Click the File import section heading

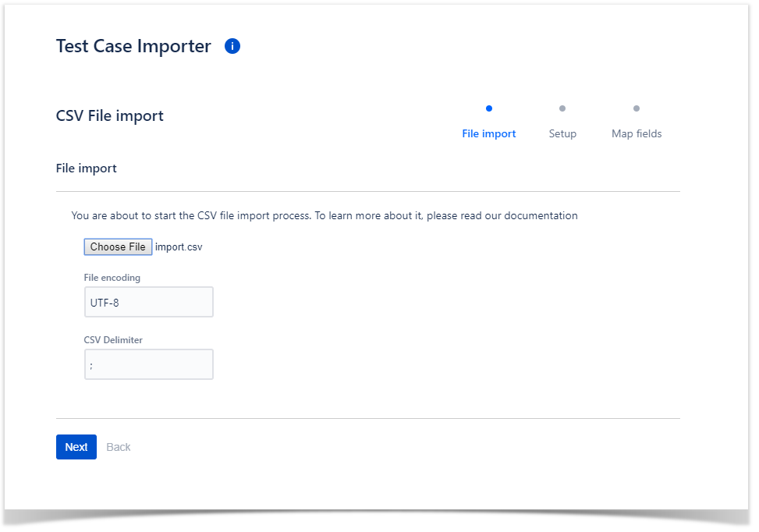[x=86, y=168]
